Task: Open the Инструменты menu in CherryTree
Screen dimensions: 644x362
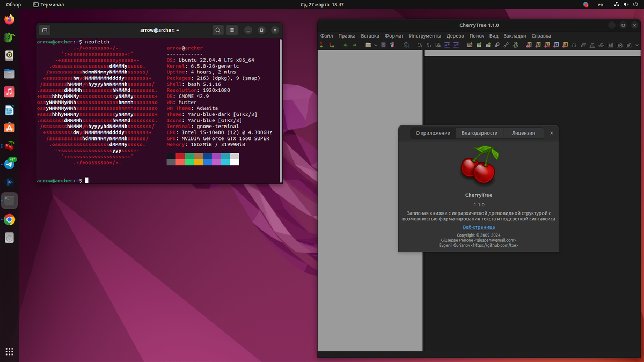Action: click(x=426, y=35)
